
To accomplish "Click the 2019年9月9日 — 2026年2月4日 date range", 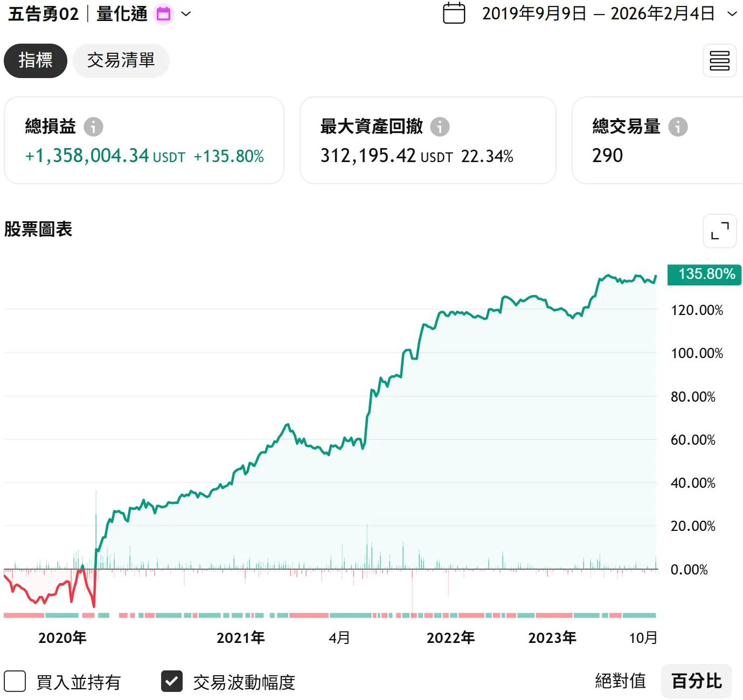I will point(598,14).
